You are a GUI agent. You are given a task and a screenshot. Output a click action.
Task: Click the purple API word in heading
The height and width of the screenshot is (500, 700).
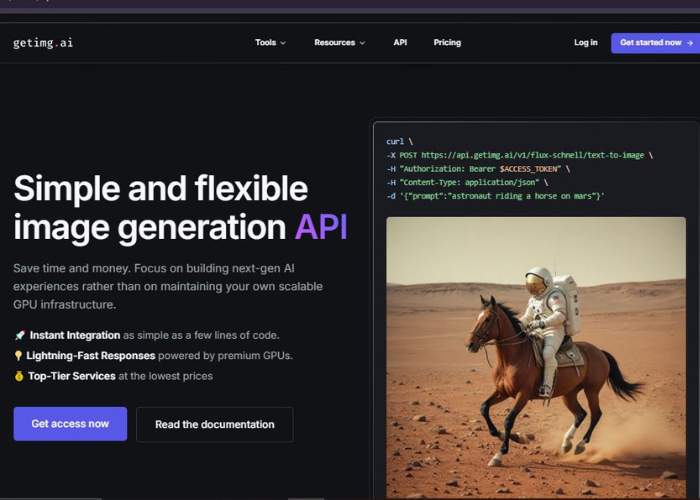[321, 227]
